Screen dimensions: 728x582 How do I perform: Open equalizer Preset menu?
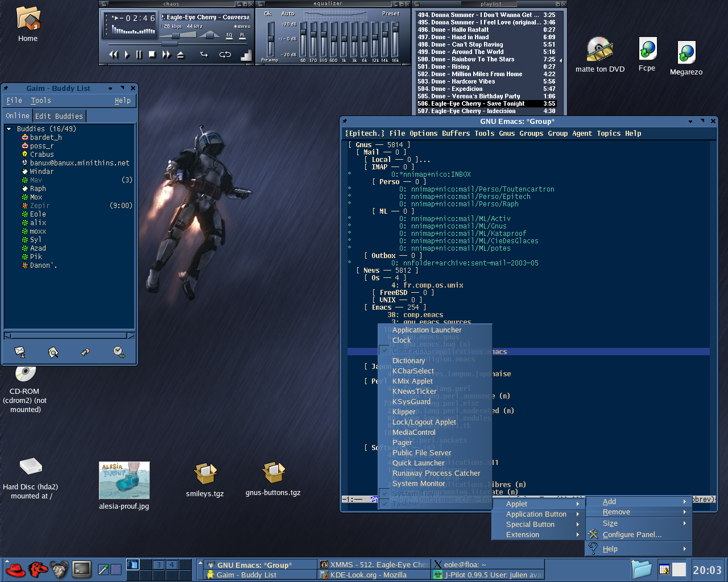click(x=391, y=14)
